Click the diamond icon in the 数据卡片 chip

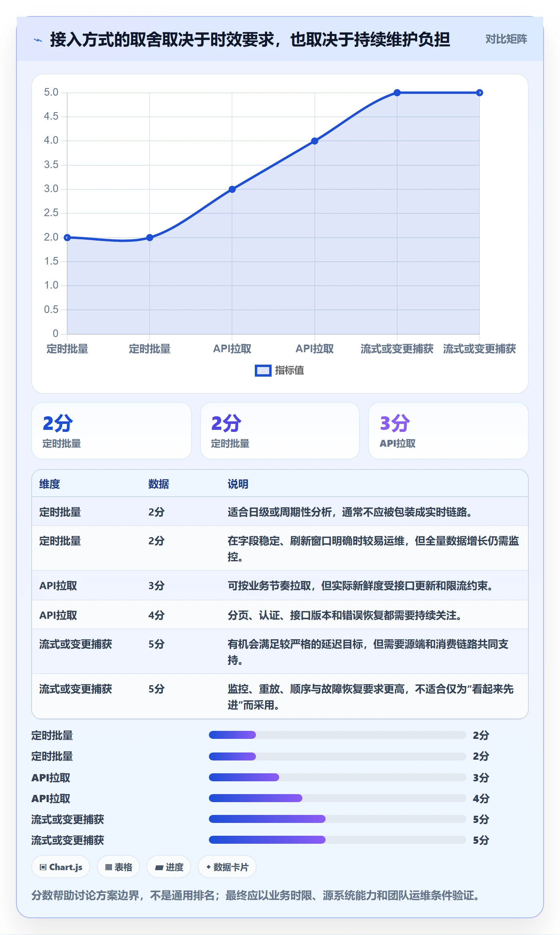coord(208,867)
